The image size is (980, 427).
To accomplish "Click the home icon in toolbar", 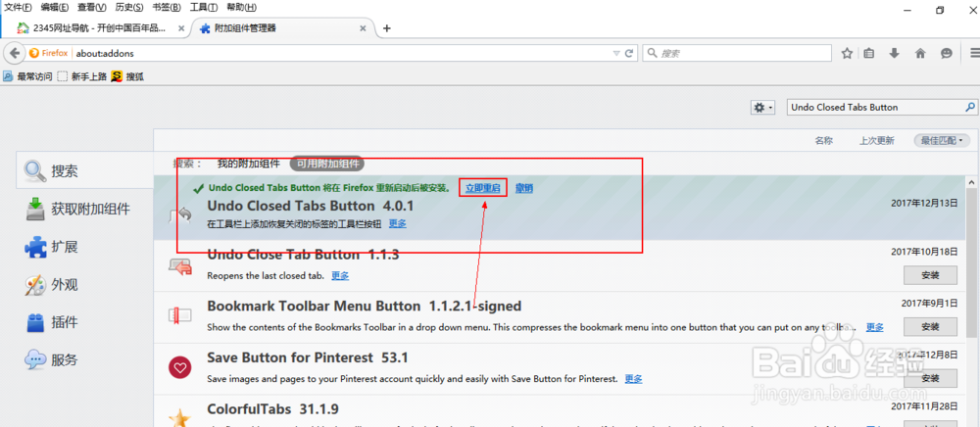I will (920, 54).
